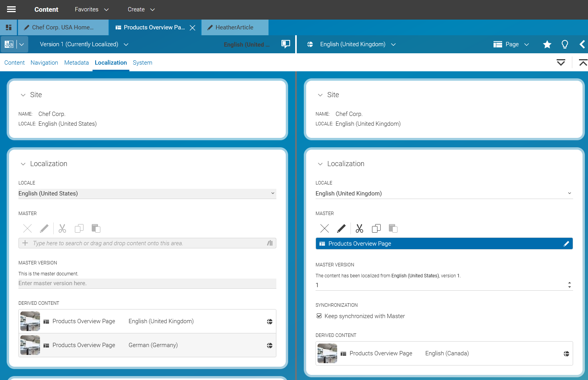This screenshot has width=588, height=380.
Task: Expand the English (United Kingdom) locale switcher
Action: pos(357,44)
